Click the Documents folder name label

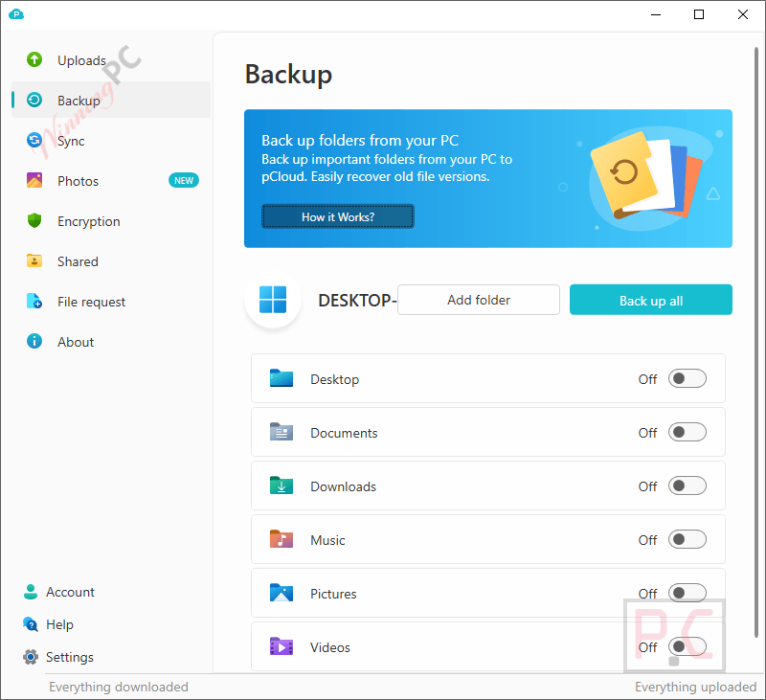pos(344,433)
